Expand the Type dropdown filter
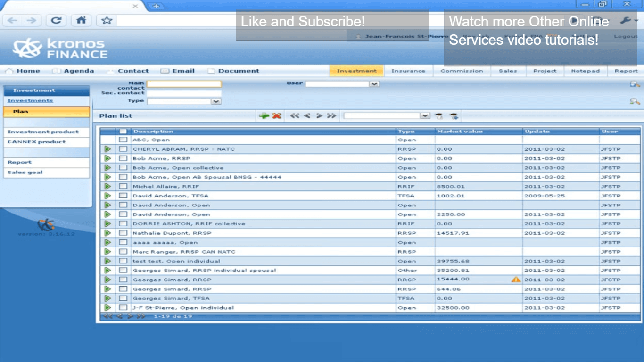 [x=216, y=101]
